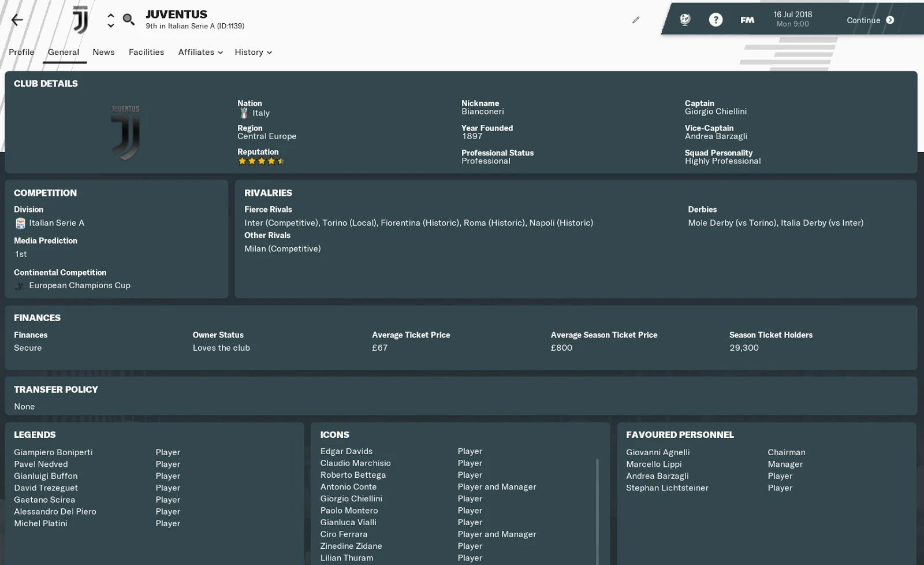Image resolution: width=924 pixels, height=565 pixels.
Task: Open the European Champions Cup link
Action: click(80, 285)
